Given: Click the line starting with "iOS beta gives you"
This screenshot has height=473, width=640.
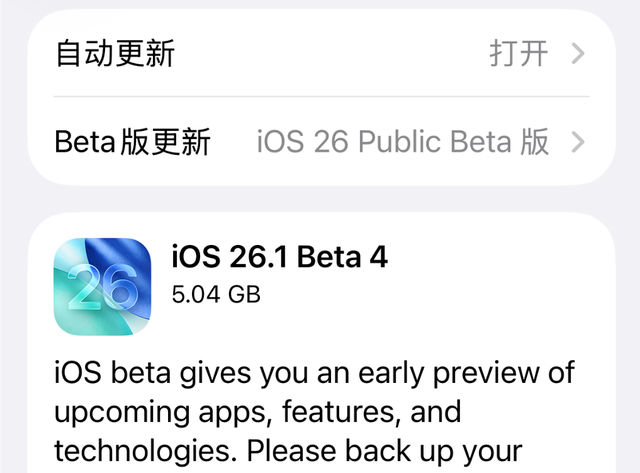Looking at the screenshot, I should click(x=314, y=374).
